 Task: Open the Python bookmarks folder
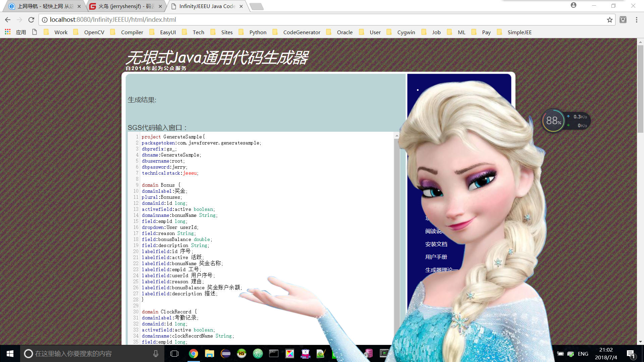click(x=258, y=32)
